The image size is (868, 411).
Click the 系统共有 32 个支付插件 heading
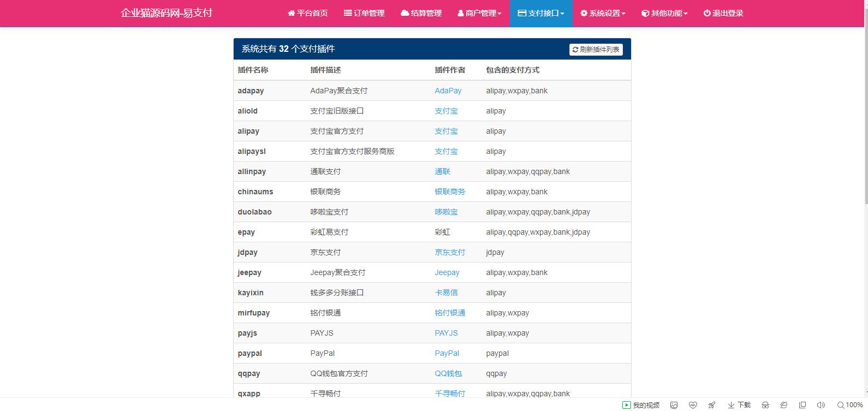coord(288,49)
